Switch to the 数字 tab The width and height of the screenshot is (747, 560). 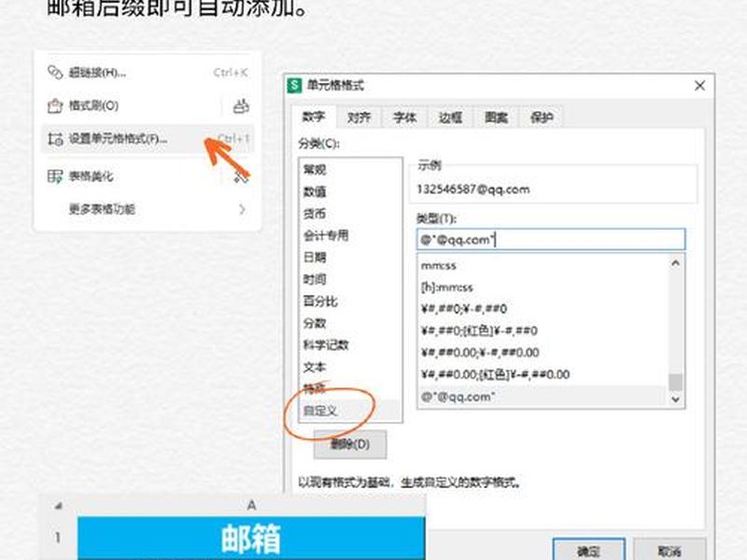[314, 118]
